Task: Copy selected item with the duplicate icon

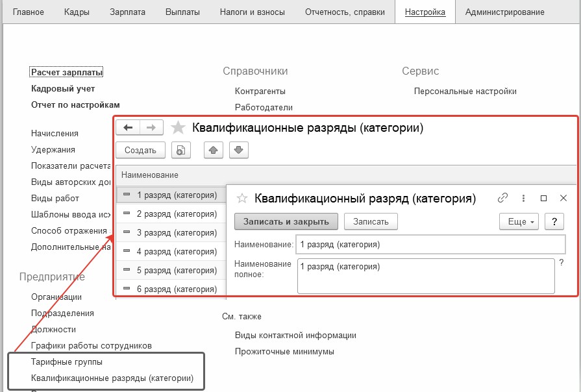Action: [x=181, y=150]
